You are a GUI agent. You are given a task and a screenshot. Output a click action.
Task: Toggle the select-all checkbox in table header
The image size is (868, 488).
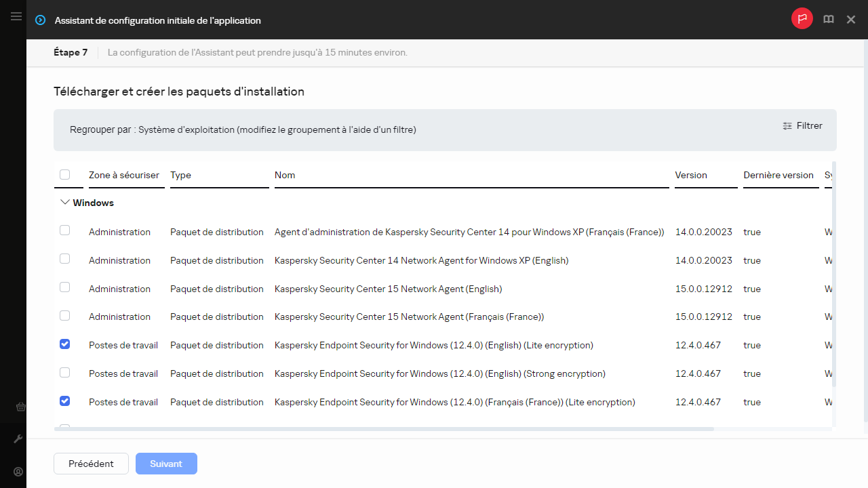pyautogui.click(x=65, y=175)
